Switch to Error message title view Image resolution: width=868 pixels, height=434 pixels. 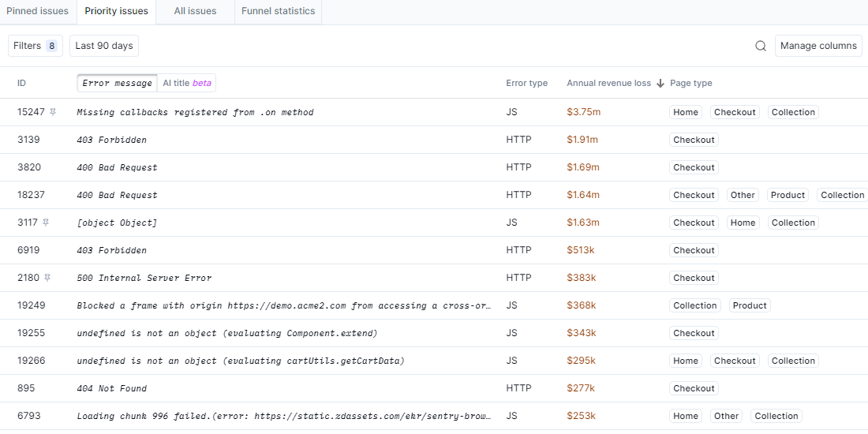pos(117,83)
